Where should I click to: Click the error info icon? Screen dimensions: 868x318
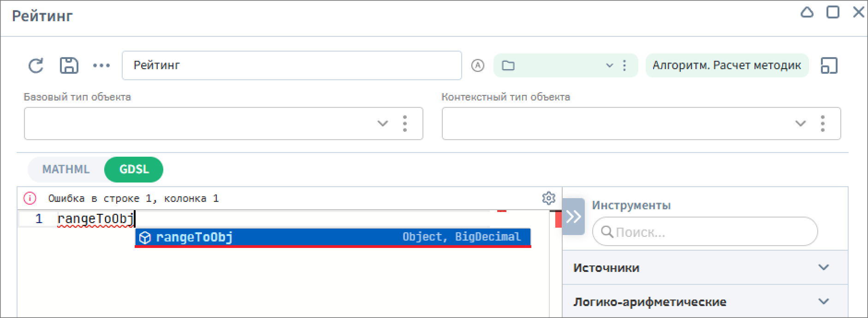tap(30, 198)
